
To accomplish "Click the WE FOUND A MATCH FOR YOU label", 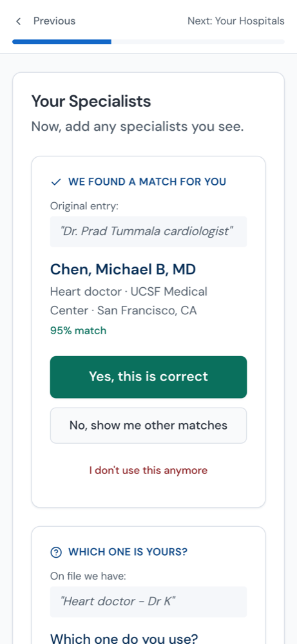I will tap(147, 182).
